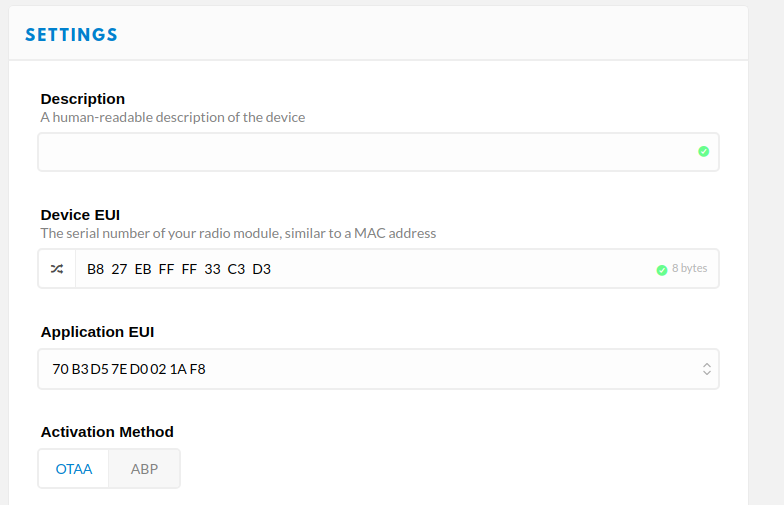This screenshot has width=784, height=505.
Task: Click the Application EUI label
Action: [x=97, y=332]
